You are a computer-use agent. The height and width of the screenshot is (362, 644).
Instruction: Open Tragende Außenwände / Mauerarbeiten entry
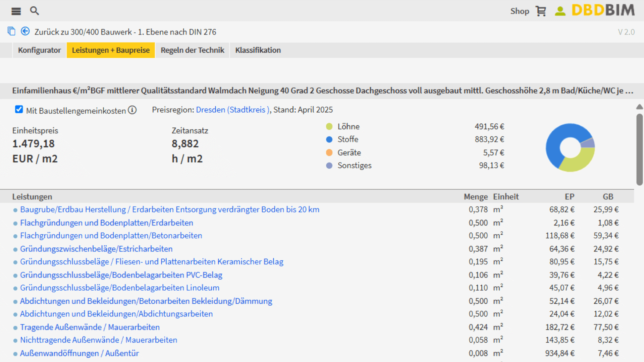tap(90, 327)
